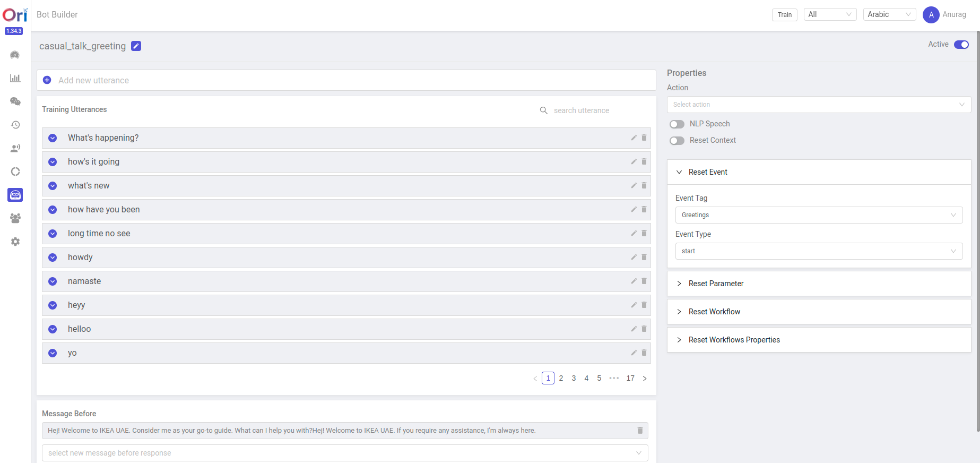Delete the Message Before IKEA welcome entry

tap(640, 431)
